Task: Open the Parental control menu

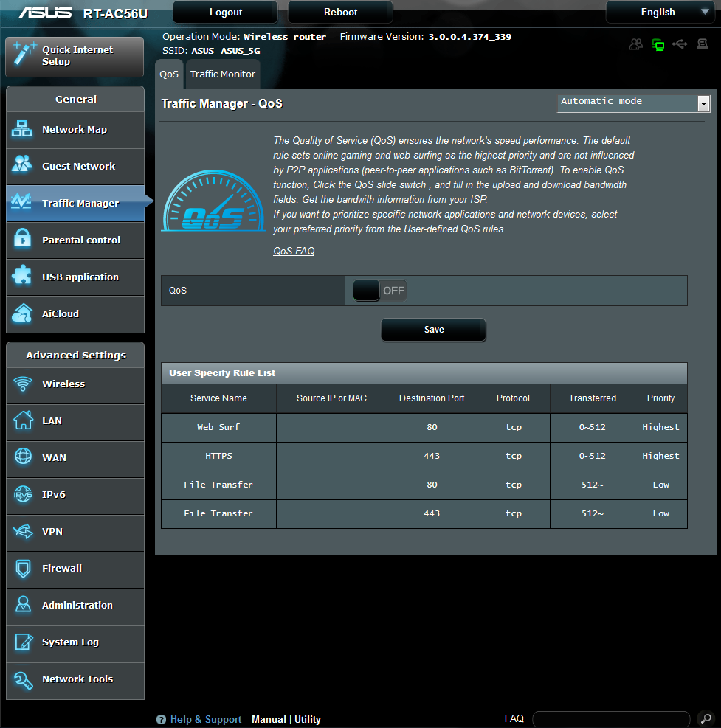Action: tap(75, 240)
